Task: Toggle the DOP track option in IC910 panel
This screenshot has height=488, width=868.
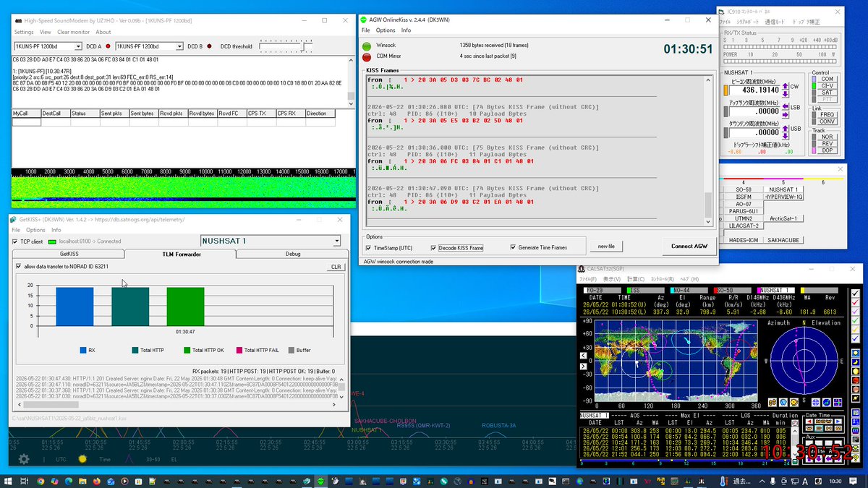Action: tap(827, 150)
